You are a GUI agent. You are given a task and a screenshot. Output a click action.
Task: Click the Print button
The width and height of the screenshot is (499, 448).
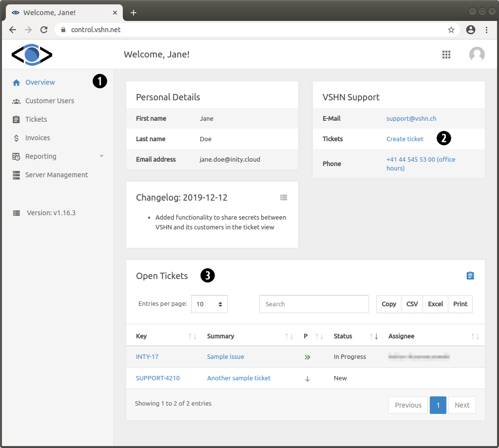[x=460, y=304]
